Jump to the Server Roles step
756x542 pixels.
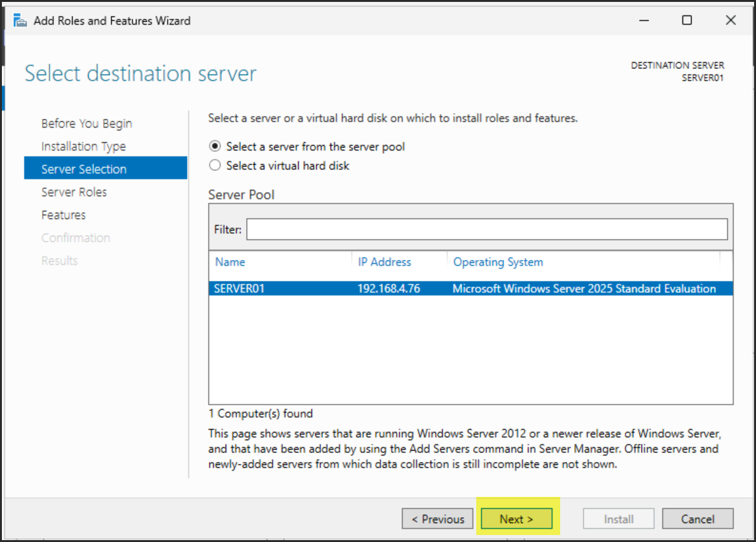pyautogui.click(x=74, y=192)
